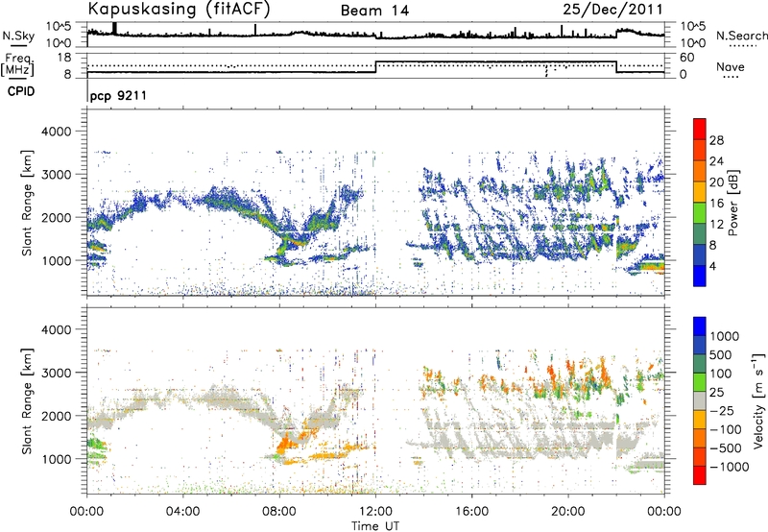
Task: Click the '500' Velocity scale value
Action: tap(721, 354)
